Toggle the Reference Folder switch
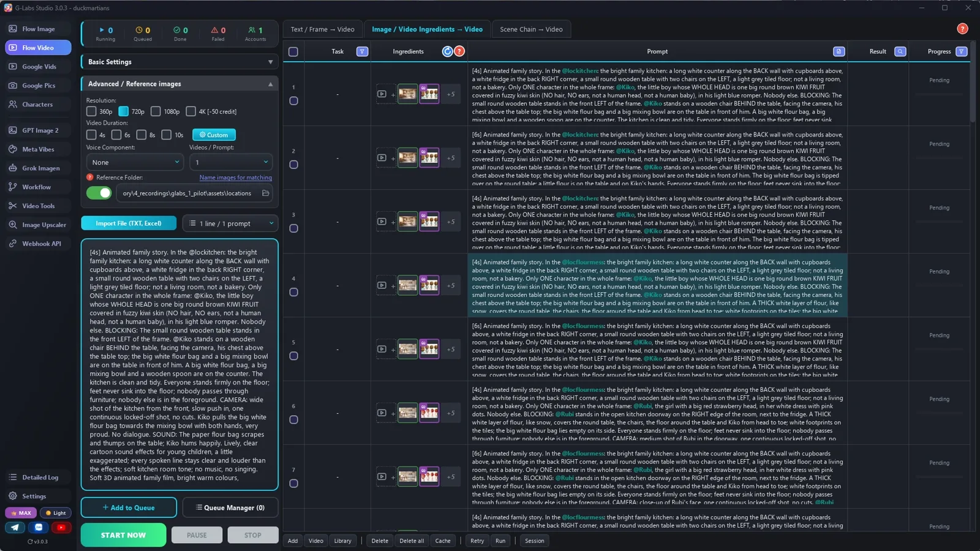980x551 pixels. pyautogui.click(x=99, y=193)
